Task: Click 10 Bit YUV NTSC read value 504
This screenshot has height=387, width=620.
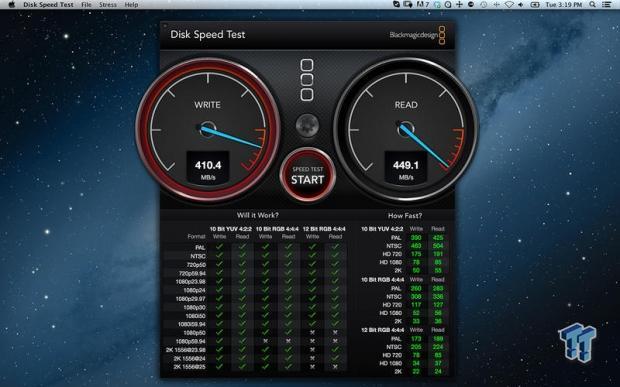Action: [438, 245]
